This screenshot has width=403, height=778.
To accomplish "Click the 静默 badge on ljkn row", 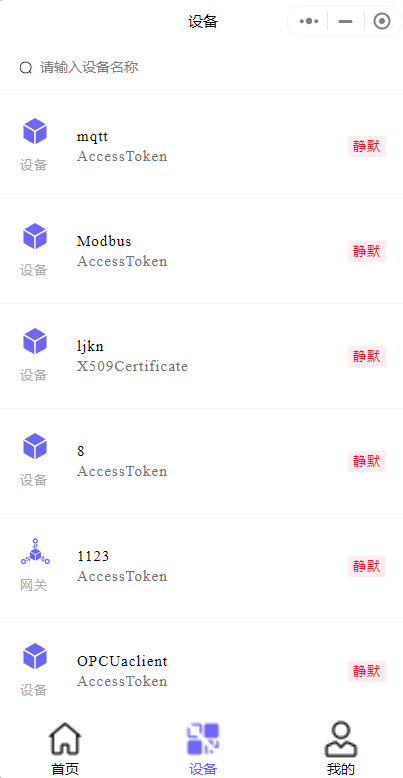I will click(367, 356).
